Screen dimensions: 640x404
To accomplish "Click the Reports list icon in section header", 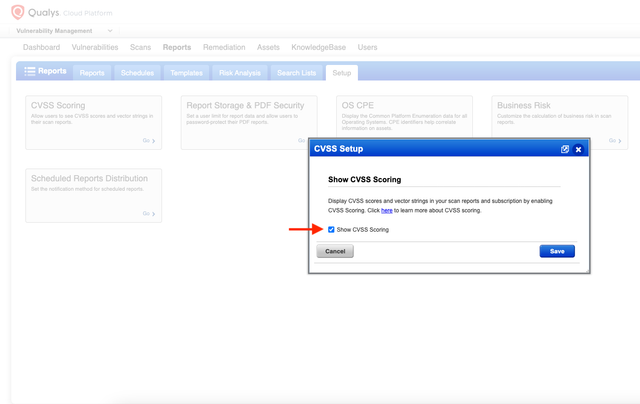I will (x=30, y=72).
